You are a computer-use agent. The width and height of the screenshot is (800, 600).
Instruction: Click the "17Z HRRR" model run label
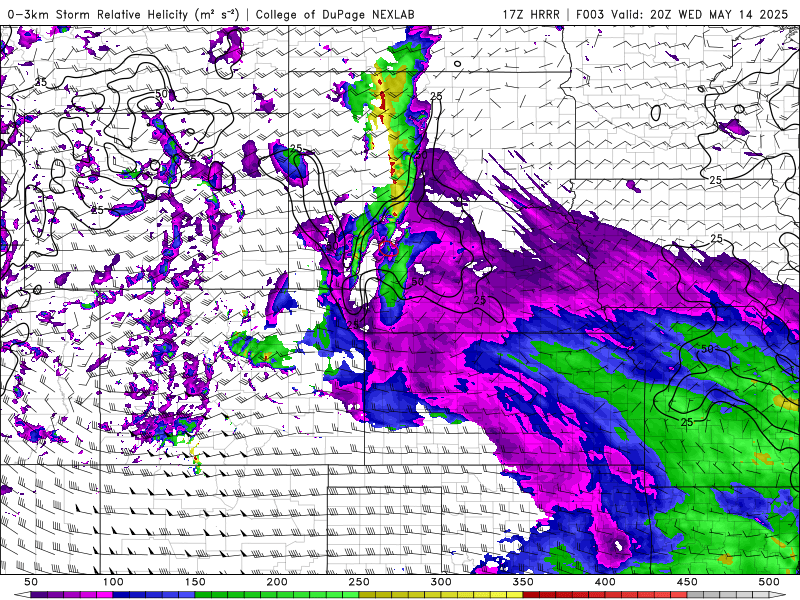[x=531, y=14]
